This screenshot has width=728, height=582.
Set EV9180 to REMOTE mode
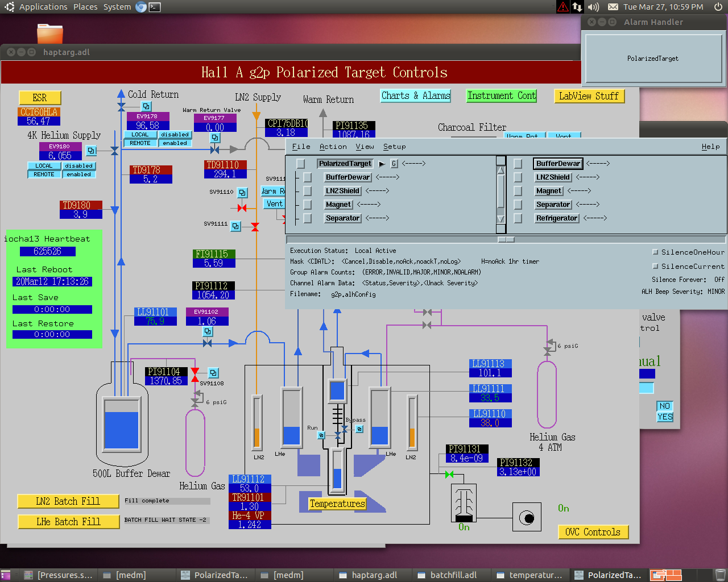click(x=44, y=174)
